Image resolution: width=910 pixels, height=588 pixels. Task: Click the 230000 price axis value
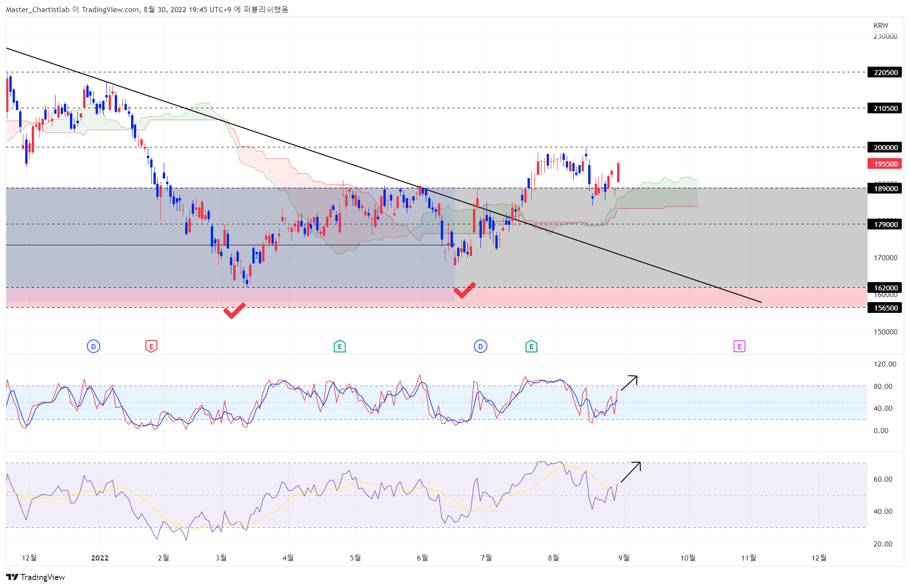click(x=885, y=36)
